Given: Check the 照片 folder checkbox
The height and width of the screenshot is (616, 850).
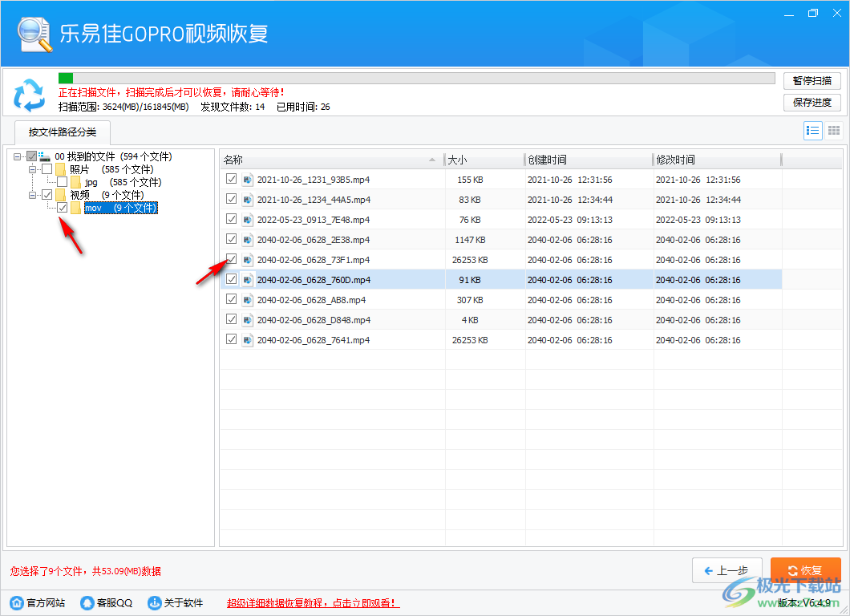Looking at the screenshot, I should tap(47, 169).
